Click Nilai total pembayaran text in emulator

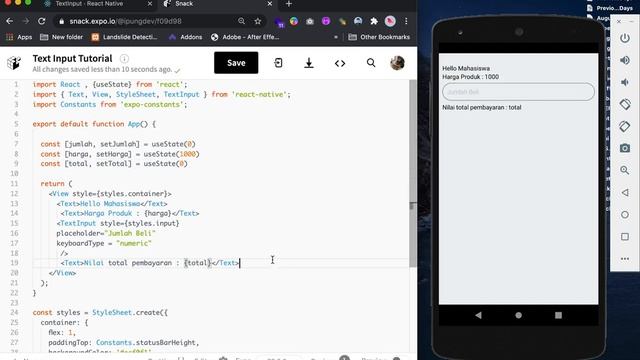pos(482,107)
